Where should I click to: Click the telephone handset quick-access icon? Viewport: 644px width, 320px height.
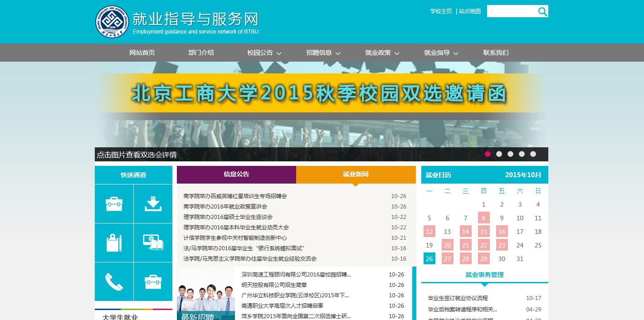[x=114, y=282]
